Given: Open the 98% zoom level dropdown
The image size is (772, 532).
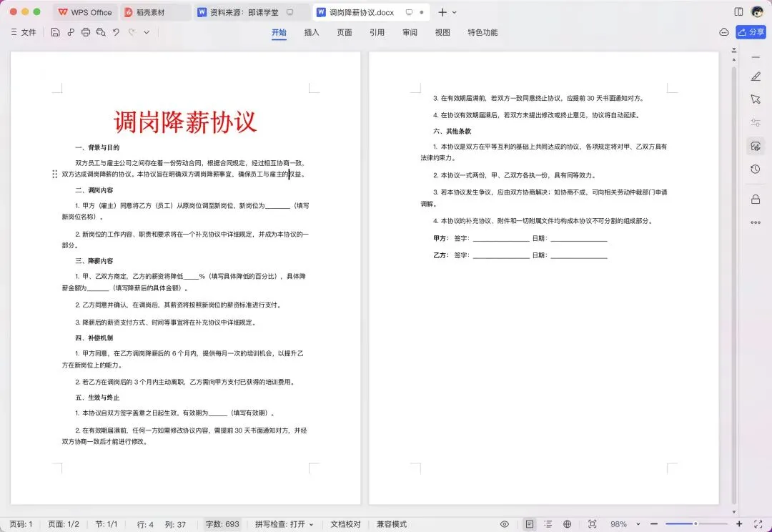Looking at the screenshot, I should point(625,524).
